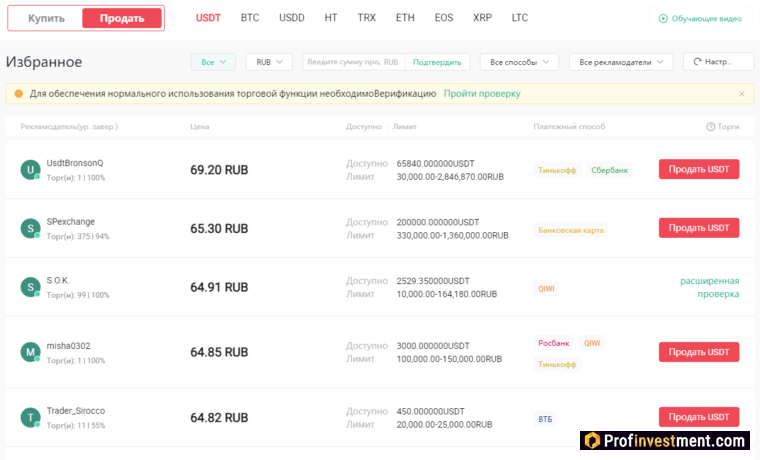Click Продать USDT for SPexchange
Viewport: 760px width, 460px height.
pyautogui.click(x=698, y=228)
